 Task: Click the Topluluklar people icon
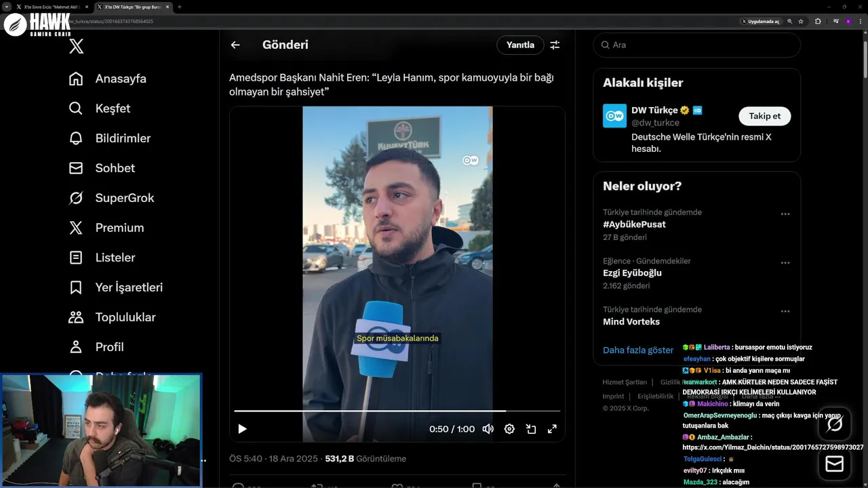point(76,317)
